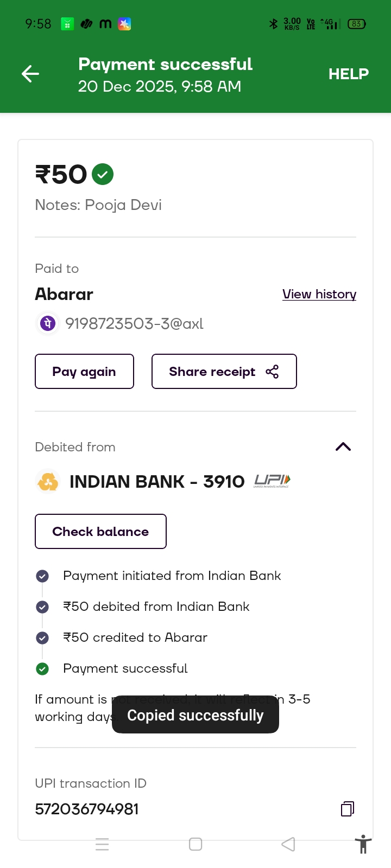The height and width of the screenshot is (868, 391).
Task: Tap the Share receipt button
Action: pos(224,372)
